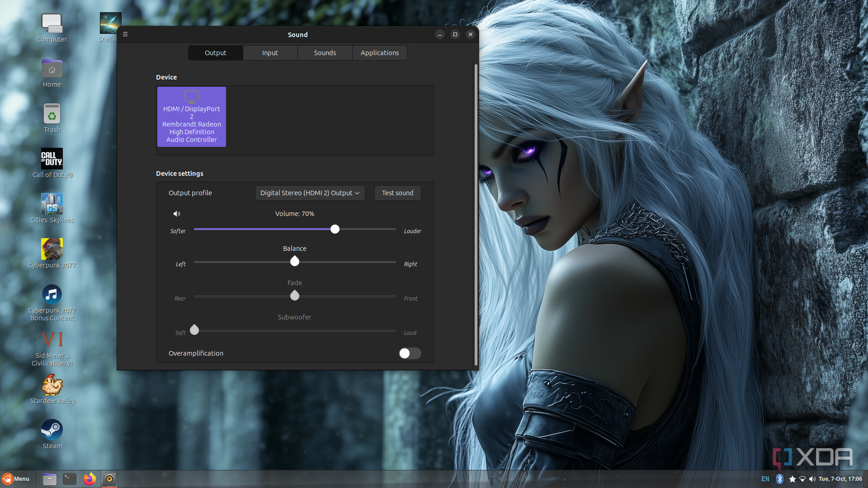Viewport: 868px width, 488px height.
Task: Launch Stardew Valley desktop shortcut
Action: click(52, 389)
